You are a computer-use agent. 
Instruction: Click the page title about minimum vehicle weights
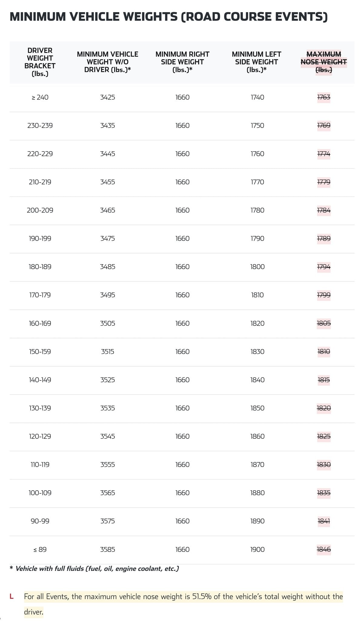coord(168,17)
